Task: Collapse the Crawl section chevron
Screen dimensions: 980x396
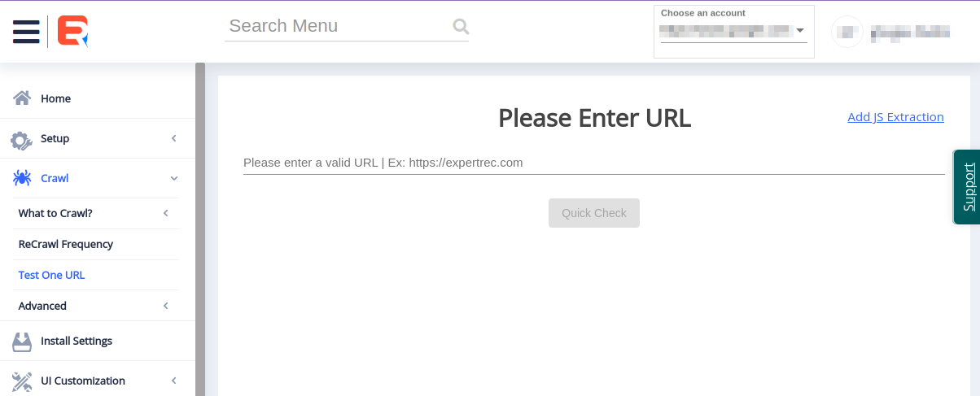Action: click(x=173, y=178)
